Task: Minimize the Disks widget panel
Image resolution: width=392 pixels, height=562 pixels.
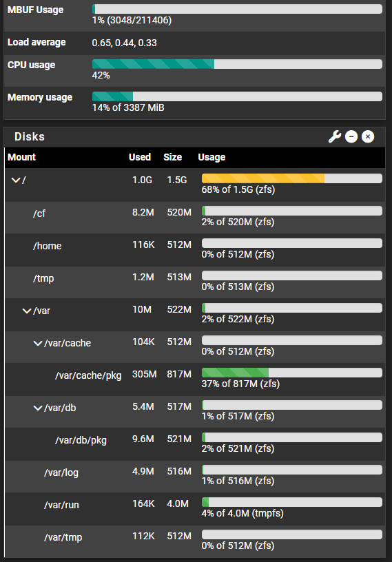Action: [x=351, y=136]
